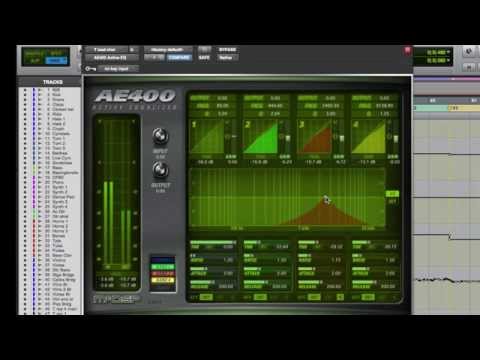The image size is (480, 360).
Task: Click the red target button in the plug-in header
Action: [407, 51]
